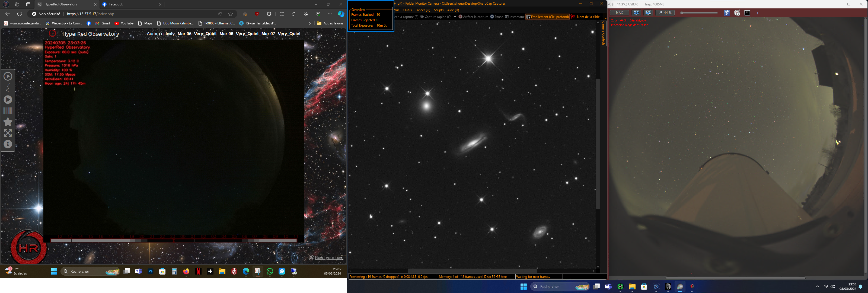Click the running man icon in allsky toolbar
The image size is (868, 293).
726,13
